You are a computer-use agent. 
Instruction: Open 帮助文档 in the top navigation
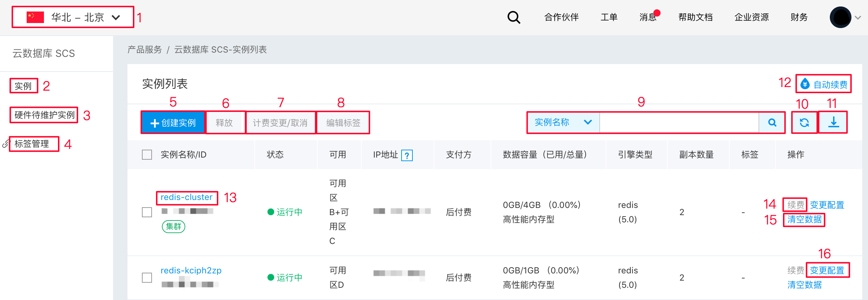click(x=695, y=17)
